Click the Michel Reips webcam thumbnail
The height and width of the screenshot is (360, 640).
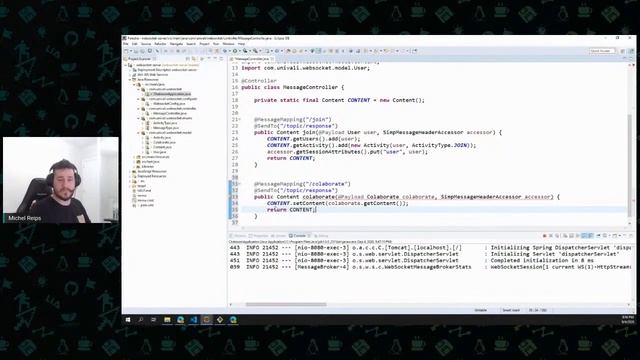[61, 180]
